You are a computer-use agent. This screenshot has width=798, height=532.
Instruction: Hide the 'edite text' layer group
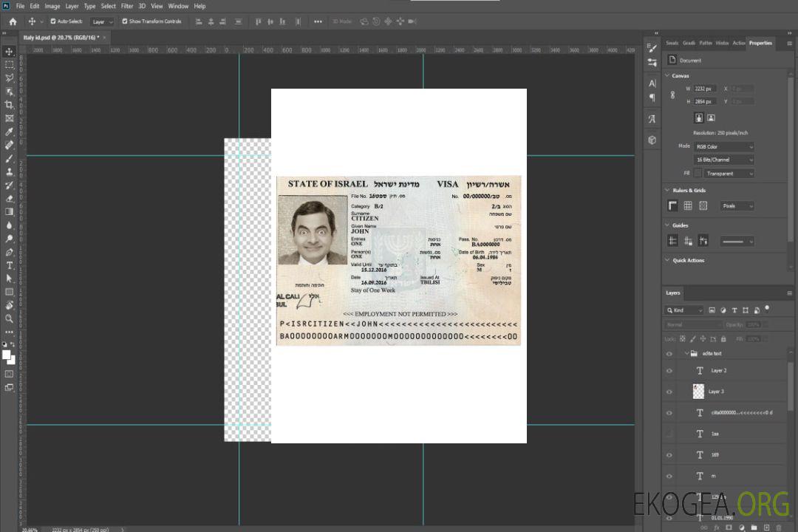pos(669,354)
